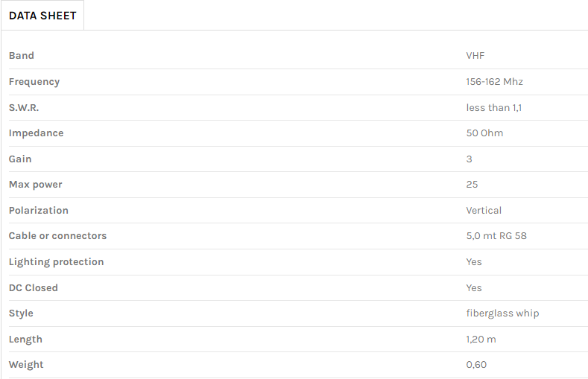Select the Max power value 25
Viewport: 588px width, 379px height.
point(472,185)
